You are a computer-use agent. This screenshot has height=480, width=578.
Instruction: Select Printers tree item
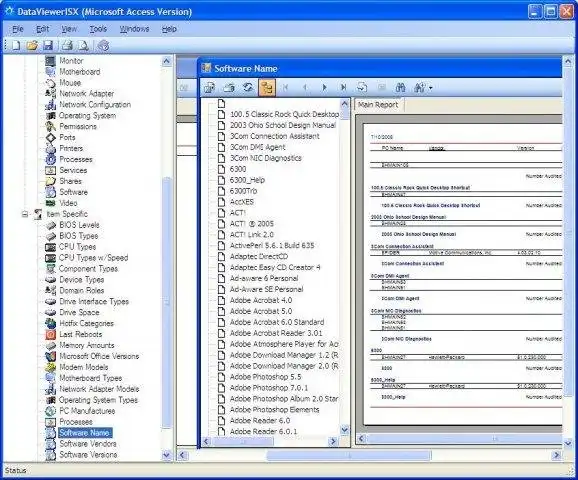pyautogui.click(x=71, y=148)
